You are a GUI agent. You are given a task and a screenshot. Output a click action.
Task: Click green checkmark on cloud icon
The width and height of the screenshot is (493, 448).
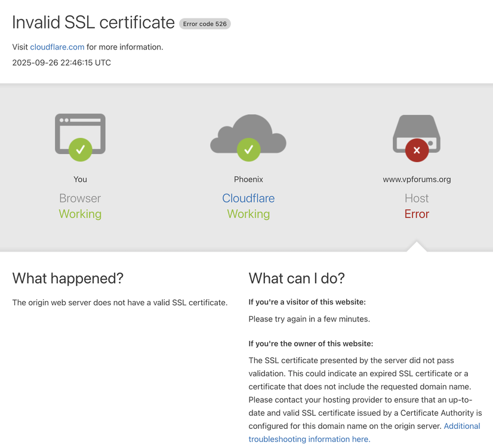[x=249, y=149]
